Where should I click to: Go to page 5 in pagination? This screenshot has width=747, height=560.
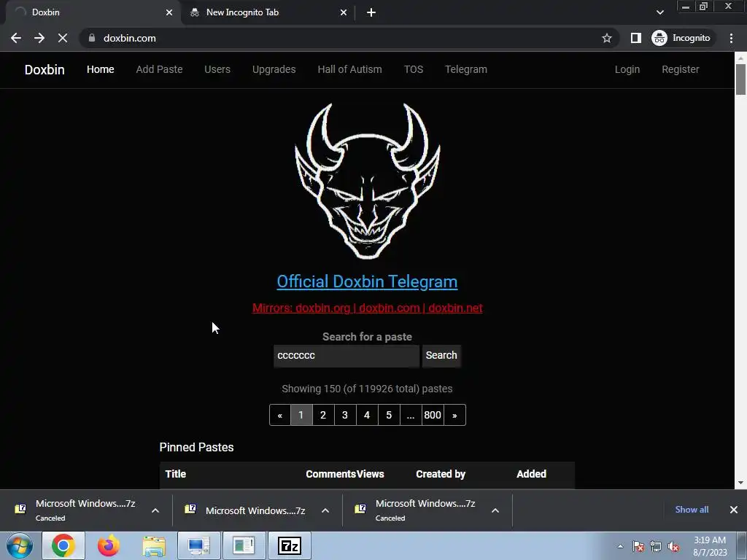pyautogui.click(x=389, y=415)
